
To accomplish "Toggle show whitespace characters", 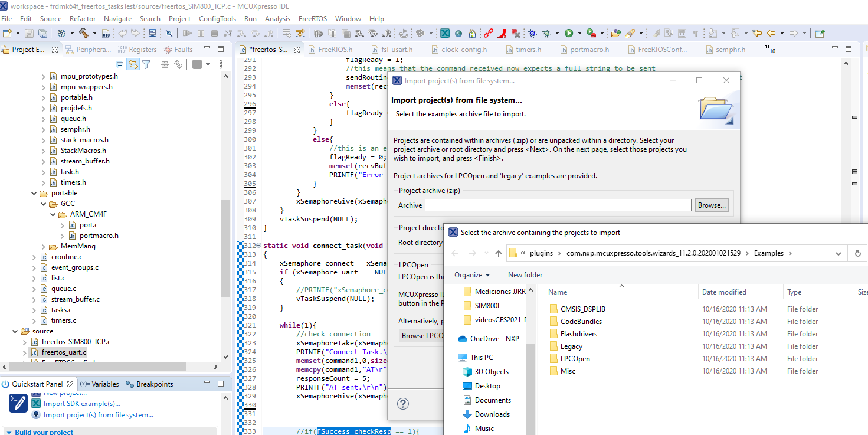I will 696,34.
